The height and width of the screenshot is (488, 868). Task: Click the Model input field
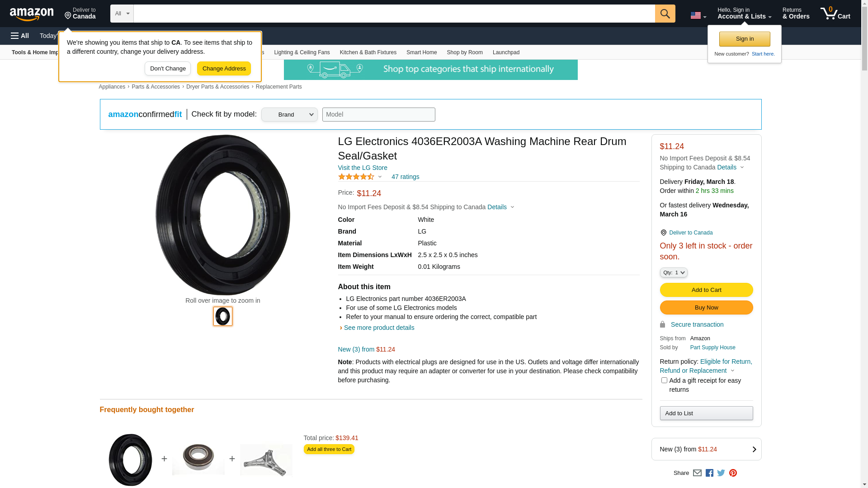pos(378,115)
